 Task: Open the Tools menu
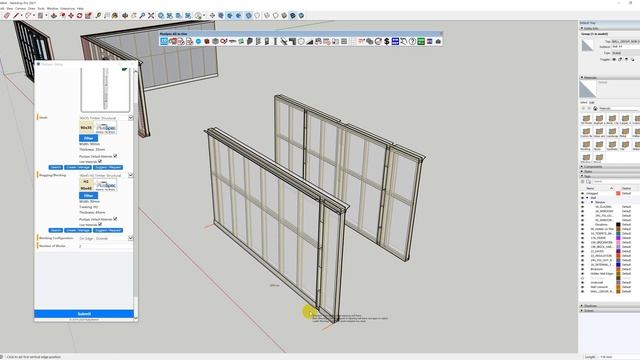41,9
